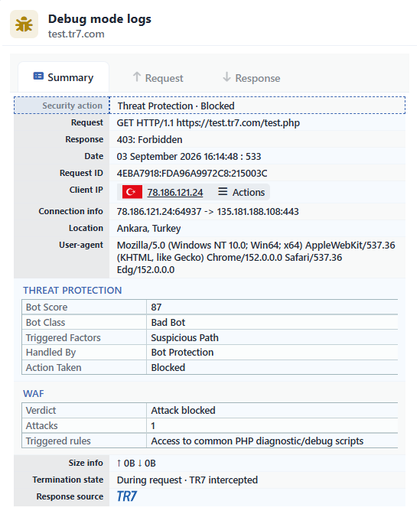The width and height of the screenshot is (420, 514).
Task: Switch to the Summary tab
Action: pyautogui.click(x=63, y=77)
